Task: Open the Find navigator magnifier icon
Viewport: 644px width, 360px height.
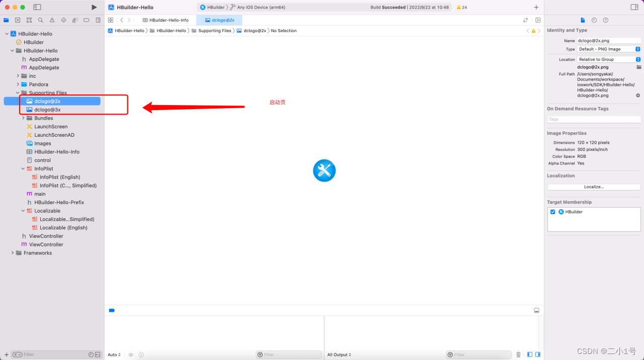Action: (x=41, y=20)
